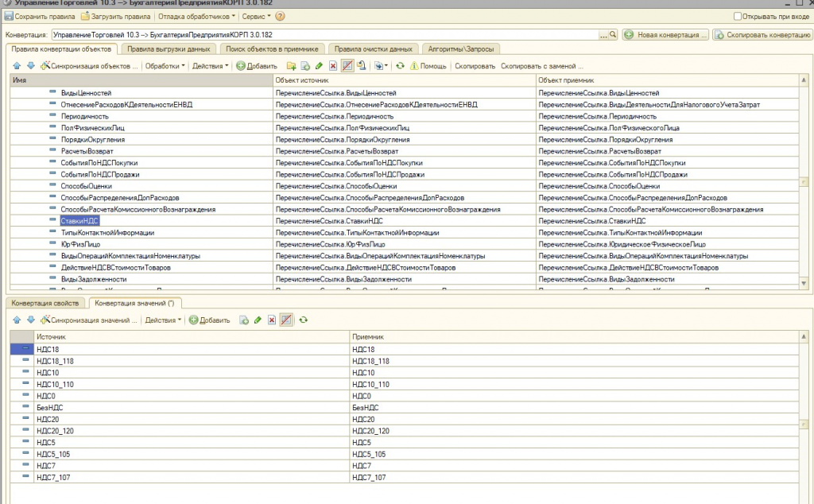
Task: Delete value rule with red X icon
Action: (272, 320)
